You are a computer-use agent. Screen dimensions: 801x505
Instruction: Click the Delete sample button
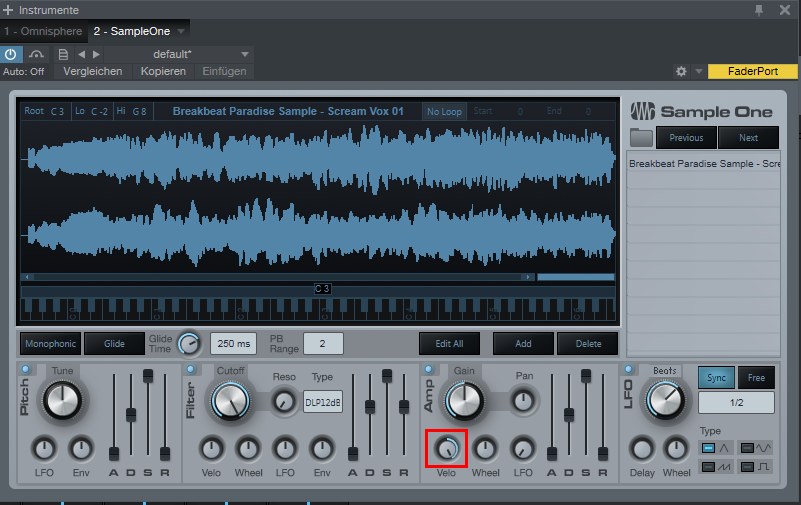click(x=588, y=344)
